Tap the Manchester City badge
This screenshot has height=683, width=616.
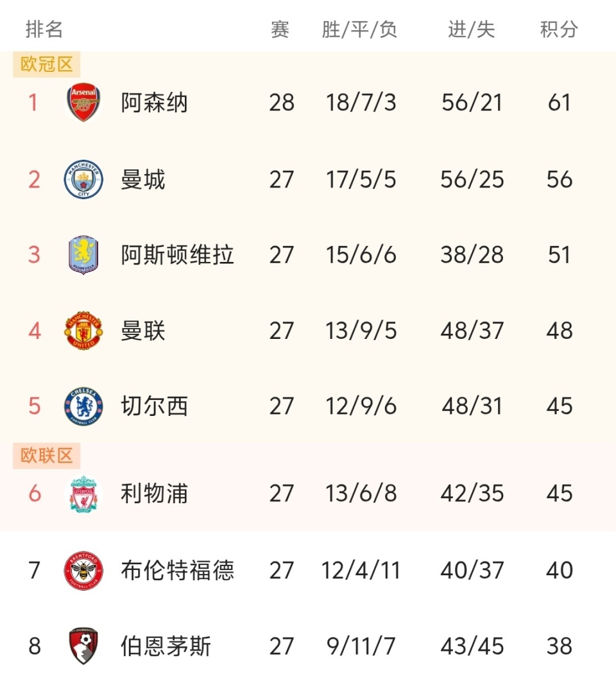click(x=83, y=179)
